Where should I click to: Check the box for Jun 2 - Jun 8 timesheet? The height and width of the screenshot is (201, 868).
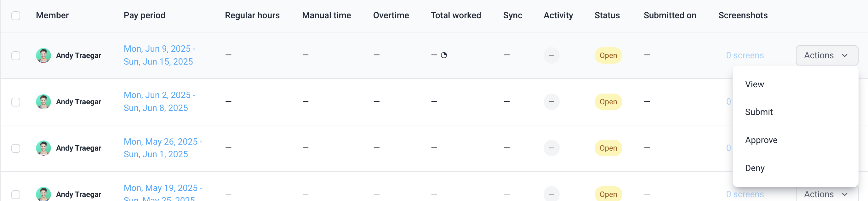click(16, 101)
